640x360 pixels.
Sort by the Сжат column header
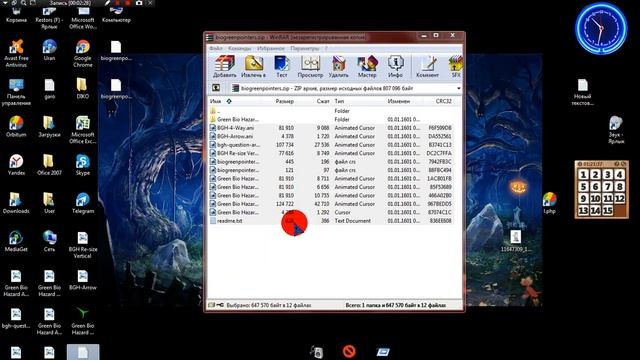point(323,101)
